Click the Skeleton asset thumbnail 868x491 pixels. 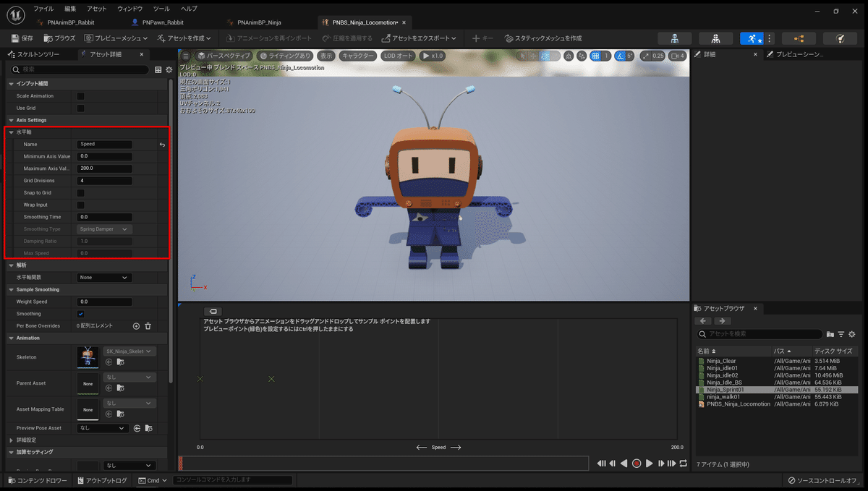[x=88, y=357]
